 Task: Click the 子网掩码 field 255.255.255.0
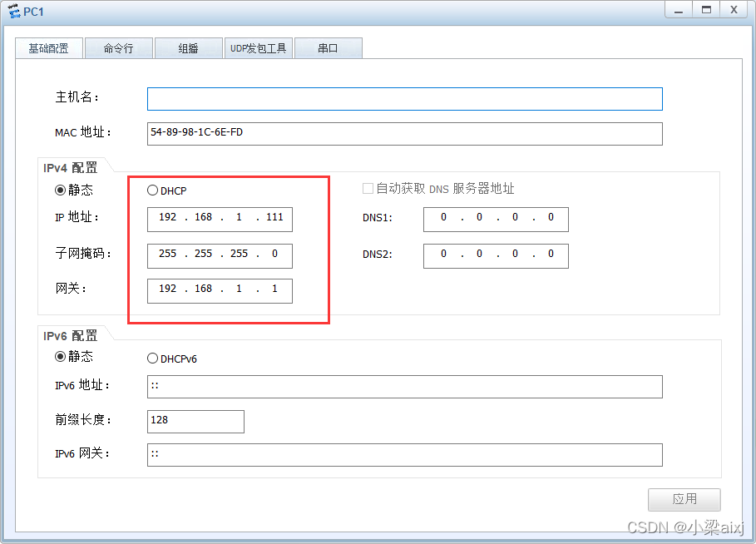coord(220,255)
